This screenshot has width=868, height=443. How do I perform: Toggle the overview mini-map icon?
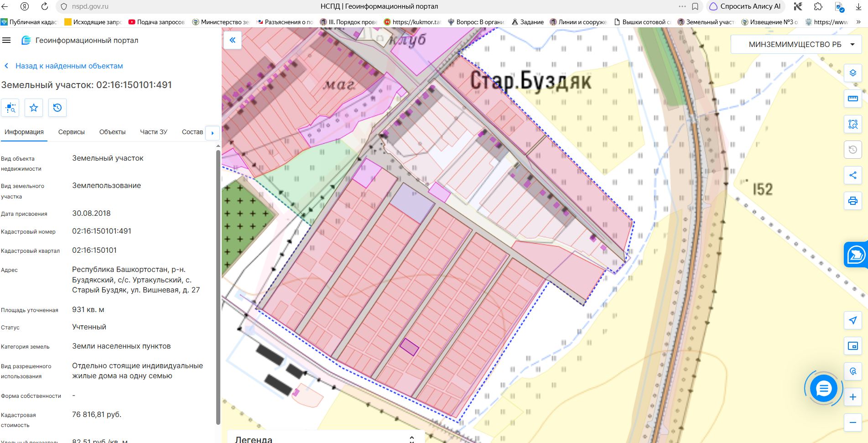point(852,346)
